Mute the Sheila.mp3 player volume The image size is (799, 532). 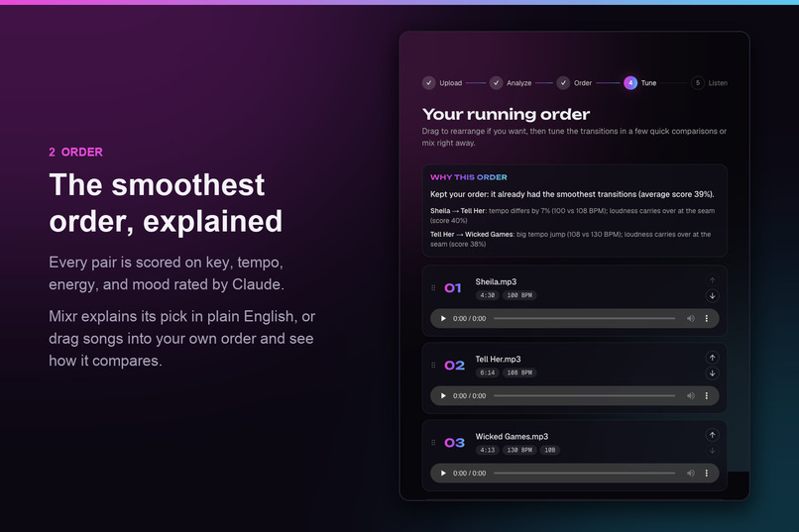click(691, 319)
